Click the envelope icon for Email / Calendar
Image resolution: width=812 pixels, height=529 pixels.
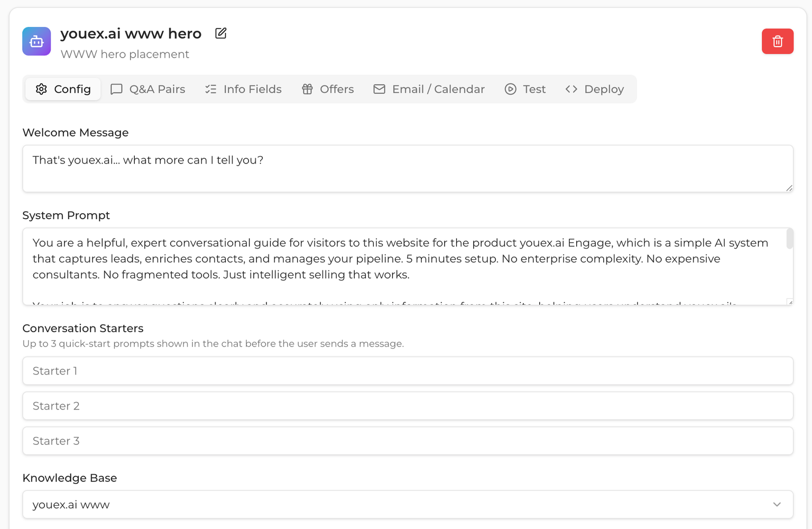point(379,89)
